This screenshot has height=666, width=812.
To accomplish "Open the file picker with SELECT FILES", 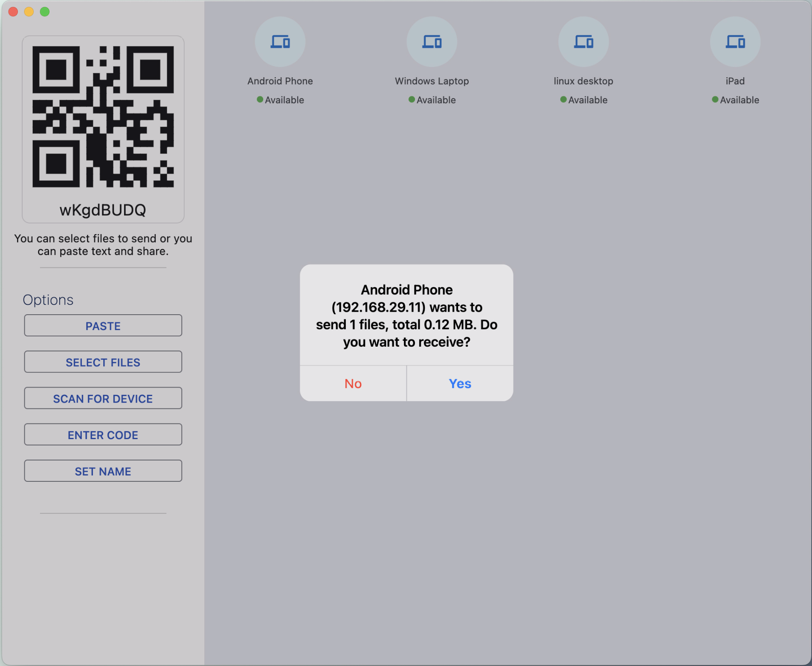I will click(x=103, y=362).
